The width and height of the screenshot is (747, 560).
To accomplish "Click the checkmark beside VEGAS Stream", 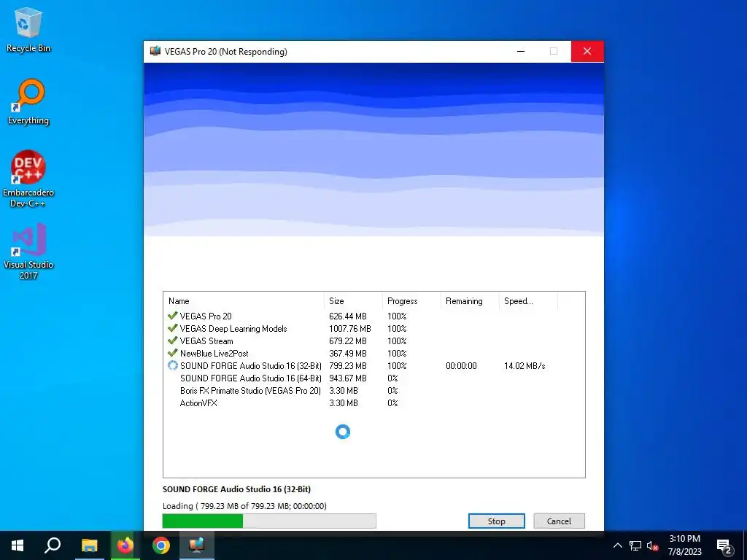I will [172, 341].
